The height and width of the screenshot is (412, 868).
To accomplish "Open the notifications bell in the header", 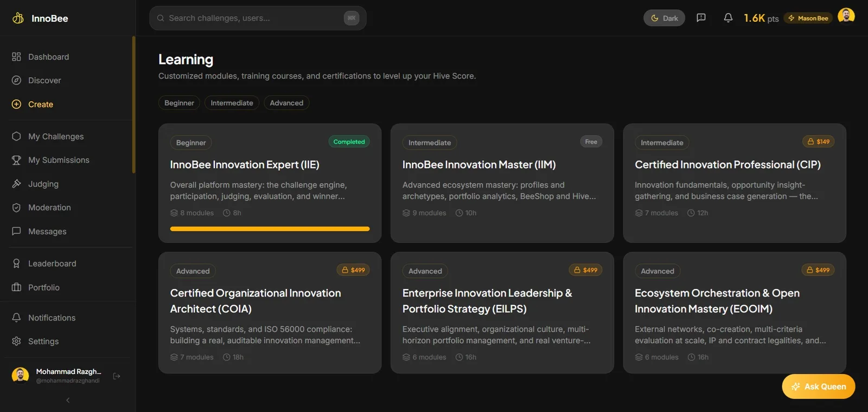I will point(728,18).
